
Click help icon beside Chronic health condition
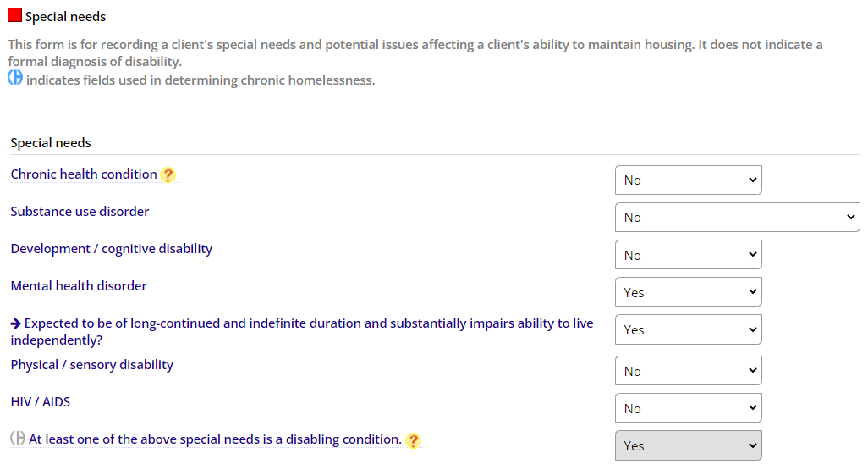pos(168,175)
